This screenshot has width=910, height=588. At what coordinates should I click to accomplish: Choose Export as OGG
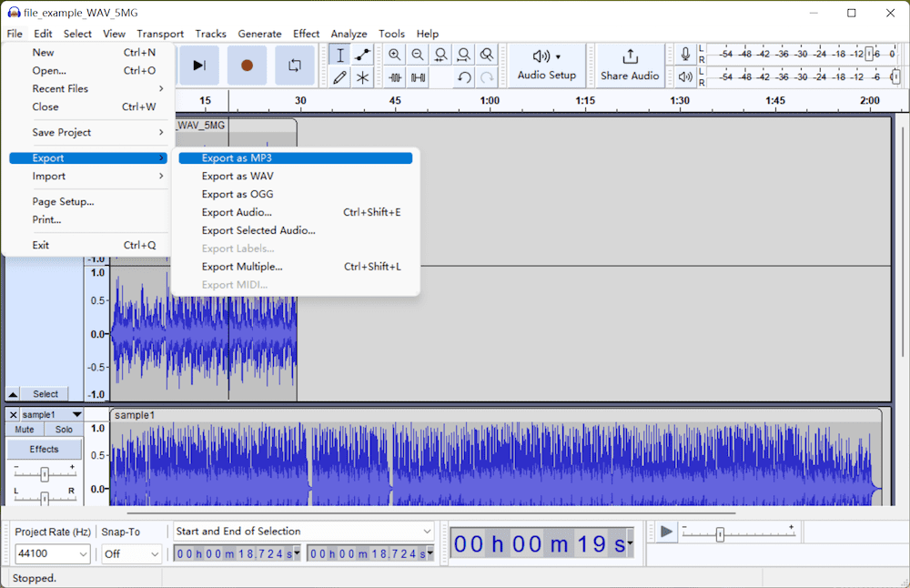pyautogui.click(x=296, y=194)
